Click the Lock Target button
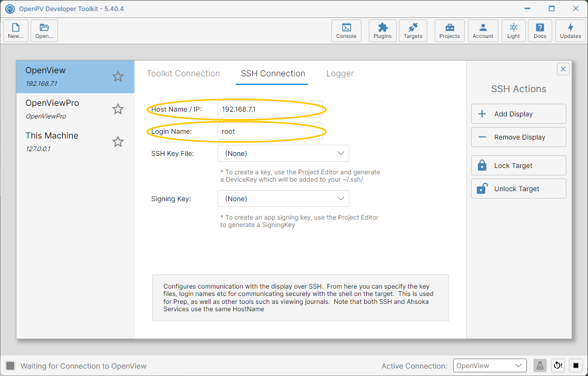588x376 pixels. pyautogui.click(x=518, y=166)
